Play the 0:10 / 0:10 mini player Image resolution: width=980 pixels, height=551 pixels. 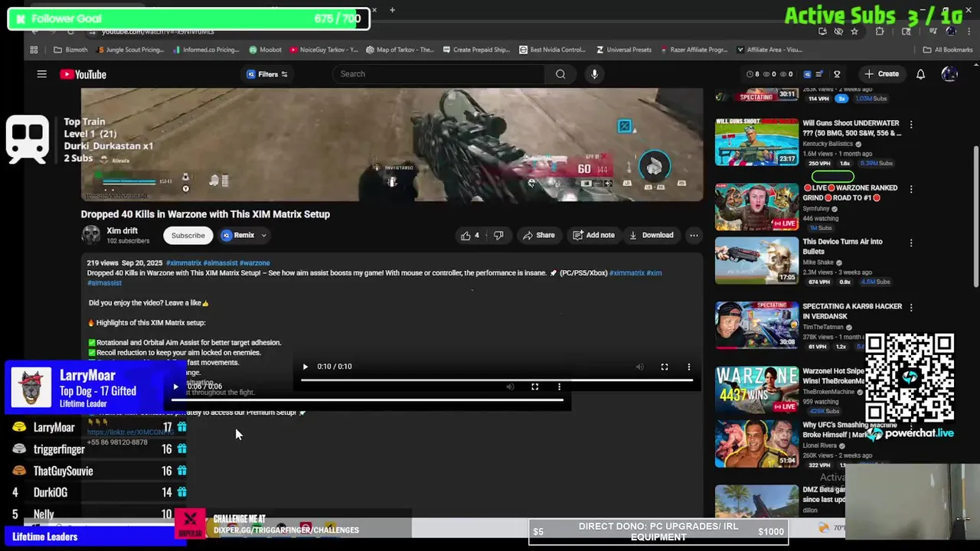click(305, 367)
